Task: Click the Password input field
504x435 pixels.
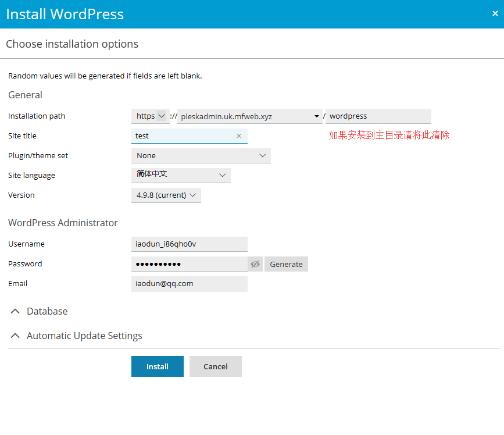Action: (190, 264)
